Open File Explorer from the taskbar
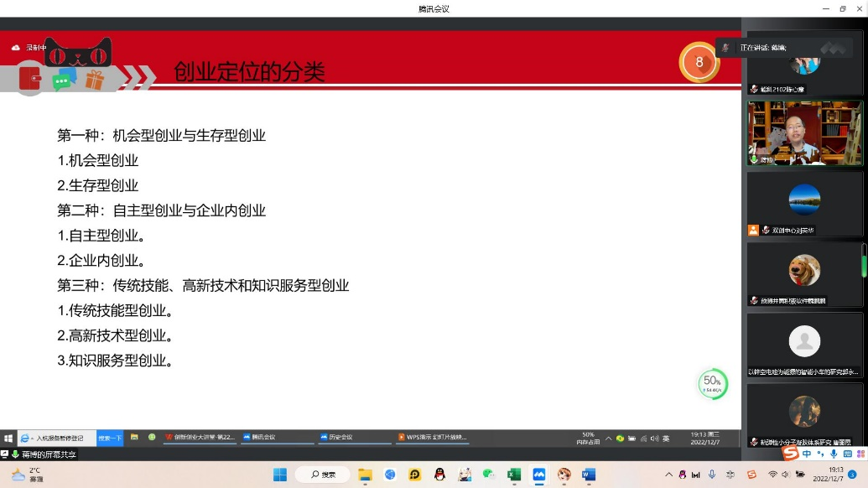This screenshot has width=868, height=488. (x=365, y=475)
